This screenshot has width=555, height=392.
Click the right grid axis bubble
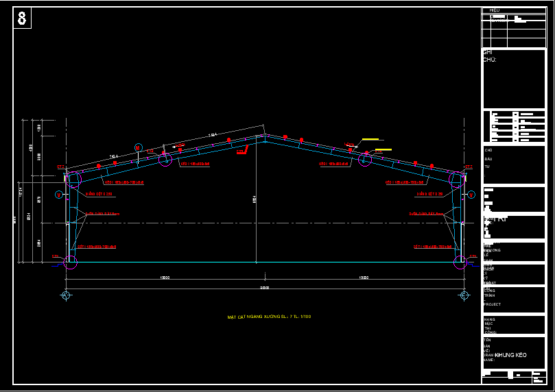464,295
